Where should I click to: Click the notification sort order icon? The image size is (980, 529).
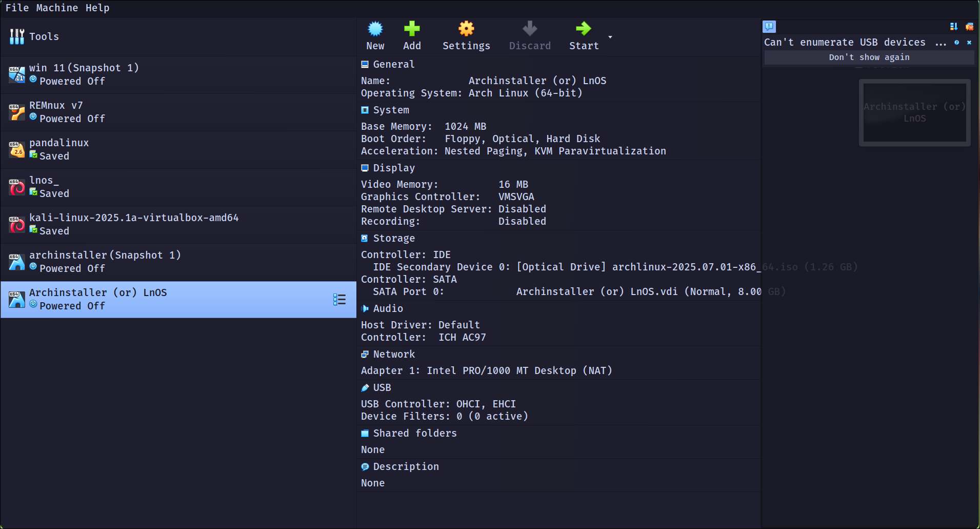(954, 27)
